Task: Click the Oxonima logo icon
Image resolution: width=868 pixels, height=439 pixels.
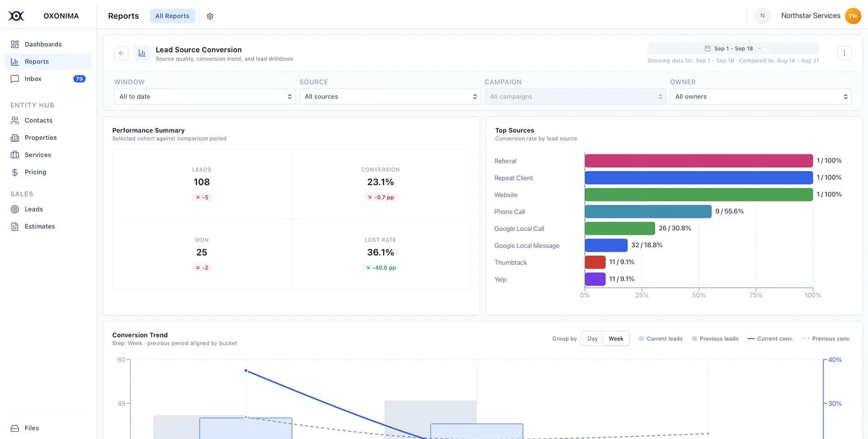Action: [16, 16]
